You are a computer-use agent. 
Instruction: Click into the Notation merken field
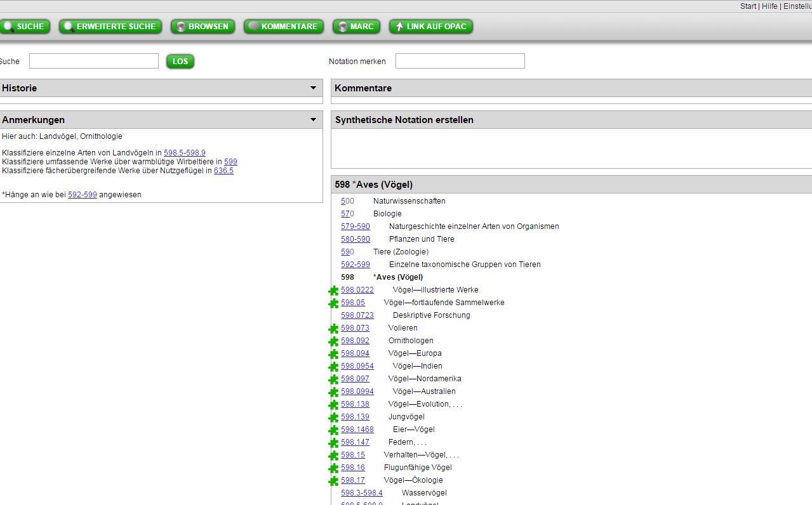[x=460, y=61]
